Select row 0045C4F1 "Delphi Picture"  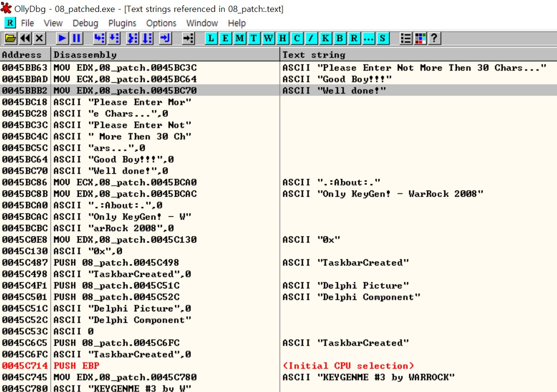pyautogui.click(x=279, y=286)
